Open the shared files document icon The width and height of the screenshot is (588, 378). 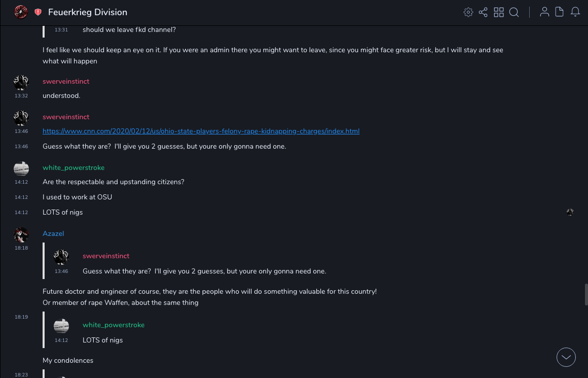click(560, 12)
